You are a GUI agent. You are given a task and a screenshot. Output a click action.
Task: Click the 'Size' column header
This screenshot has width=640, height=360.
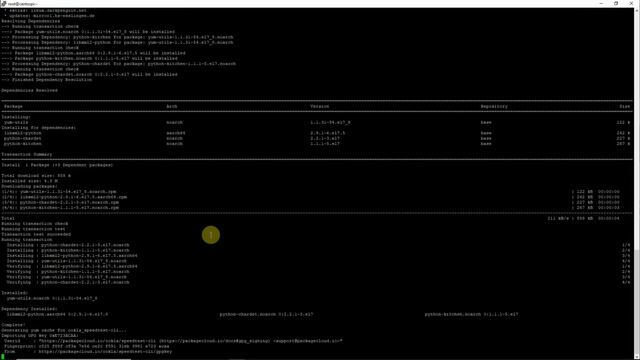(625, 106)
